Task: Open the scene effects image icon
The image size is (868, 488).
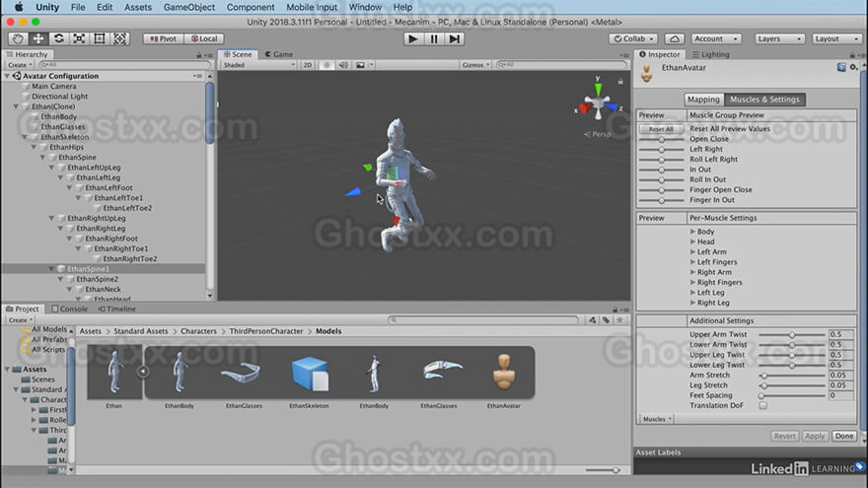Action: pyautogui.click(x=360, y=65)
